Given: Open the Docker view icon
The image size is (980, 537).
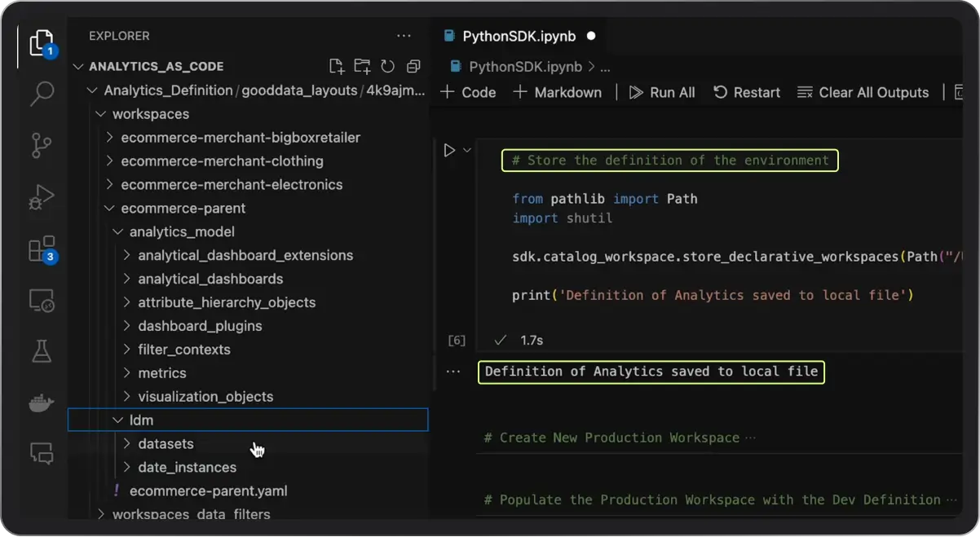Looking at the screenshot, I should click(41, 403).
